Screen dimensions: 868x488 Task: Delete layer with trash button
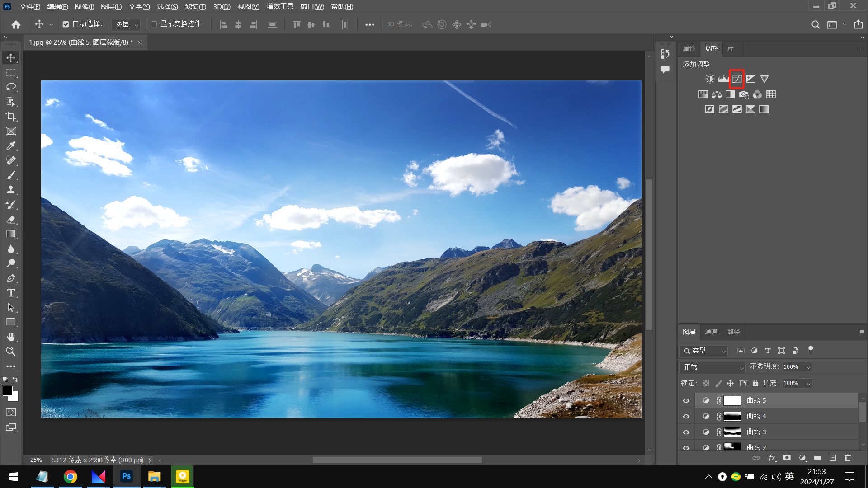click(x=848, y=458)
